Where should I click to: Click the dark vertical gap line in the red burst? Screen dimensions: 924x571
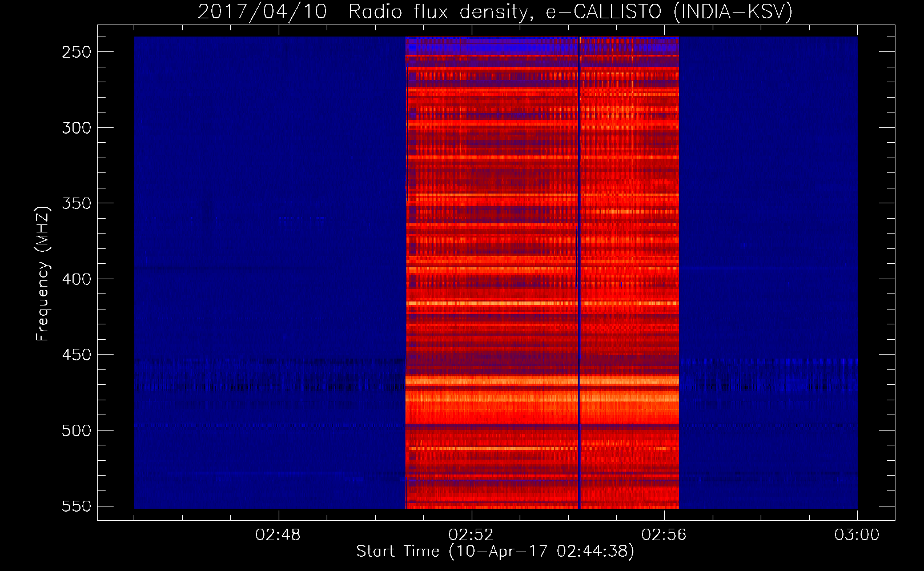tap(578, 273)
